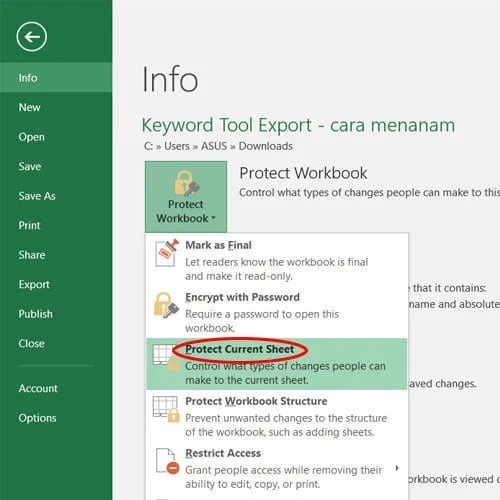Screen dimensions: 500x500
Task: Click the Keyword Tool Export file title
Action: [x=298, y=126]
